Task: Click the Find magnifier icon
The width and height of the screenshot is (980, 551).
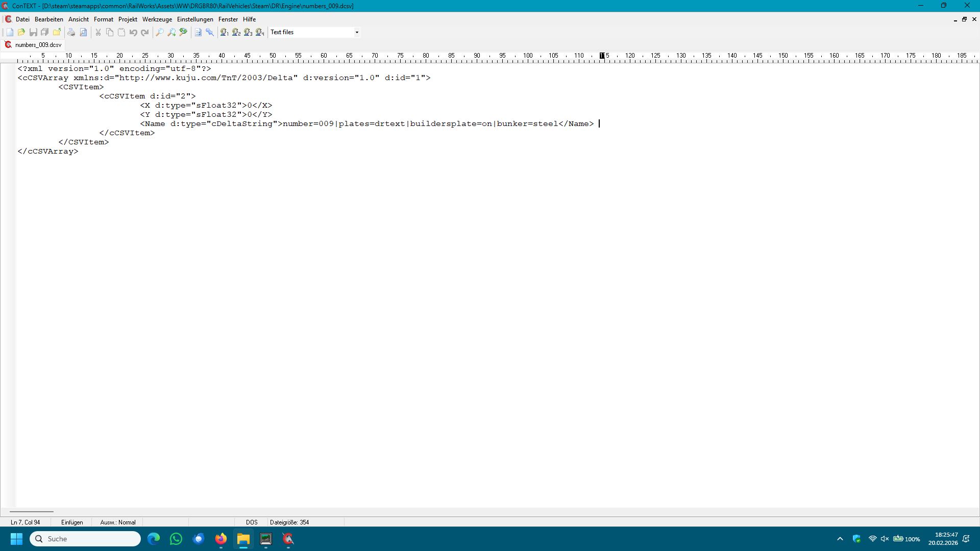Action: click(x=160, y=32)
